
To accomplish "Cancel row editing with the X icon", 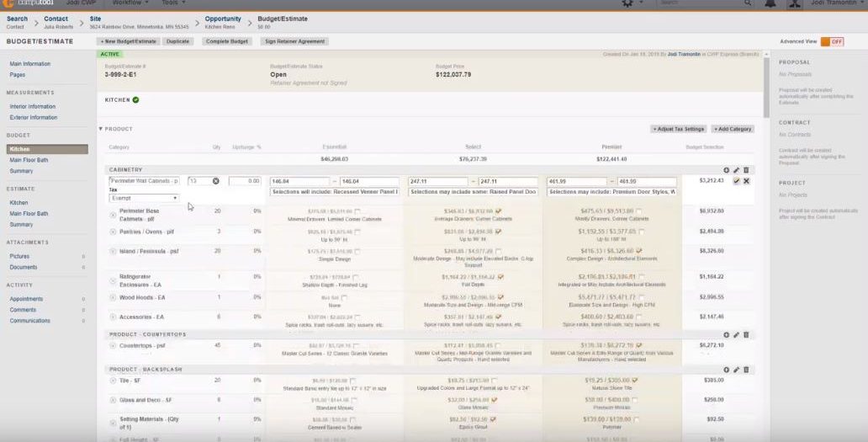I will tap(747, 181).
